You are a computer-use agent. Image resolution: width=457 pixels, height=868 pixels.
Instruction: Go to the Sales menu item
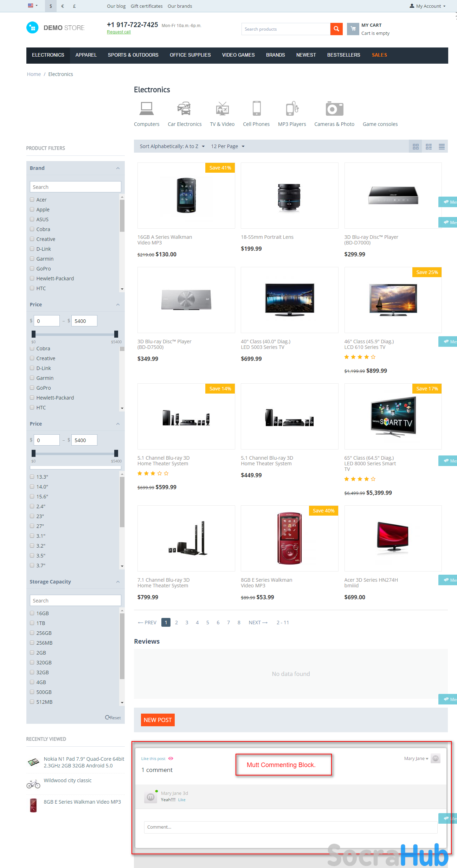click(x=379, y=55)
